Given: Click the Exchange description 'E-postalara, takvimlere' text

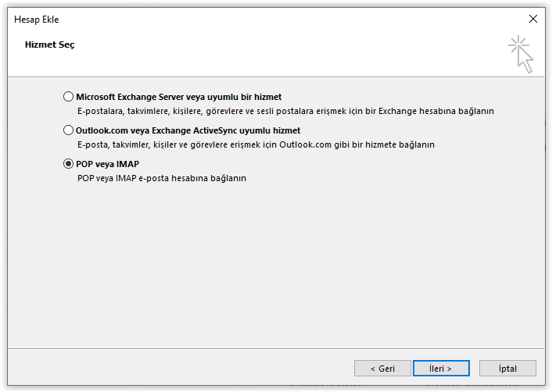Looking at the screenshot, I should [x=285, y=111].
